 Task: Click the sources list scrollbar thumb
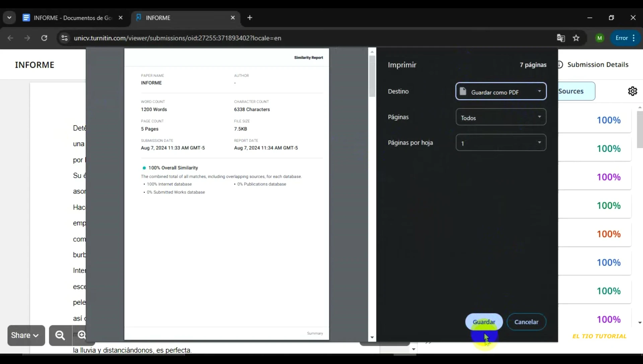click(640, 129)
